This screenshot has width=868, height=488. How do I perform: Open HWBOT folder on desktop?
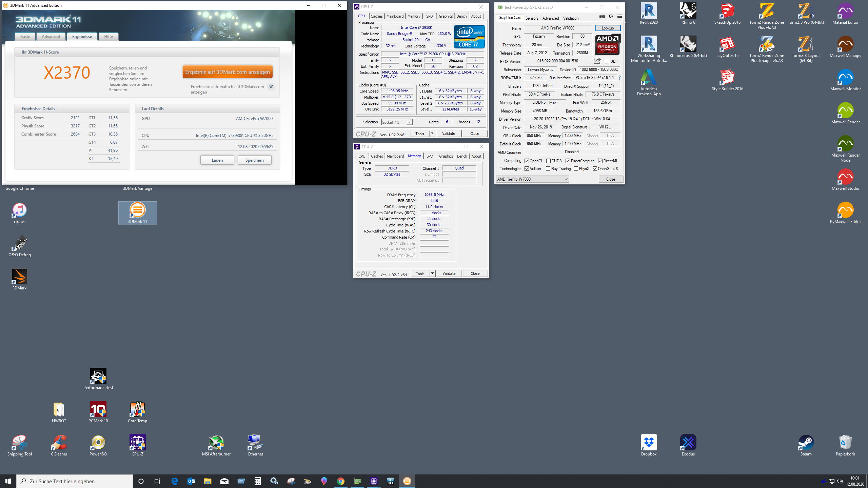pos(59,412)
